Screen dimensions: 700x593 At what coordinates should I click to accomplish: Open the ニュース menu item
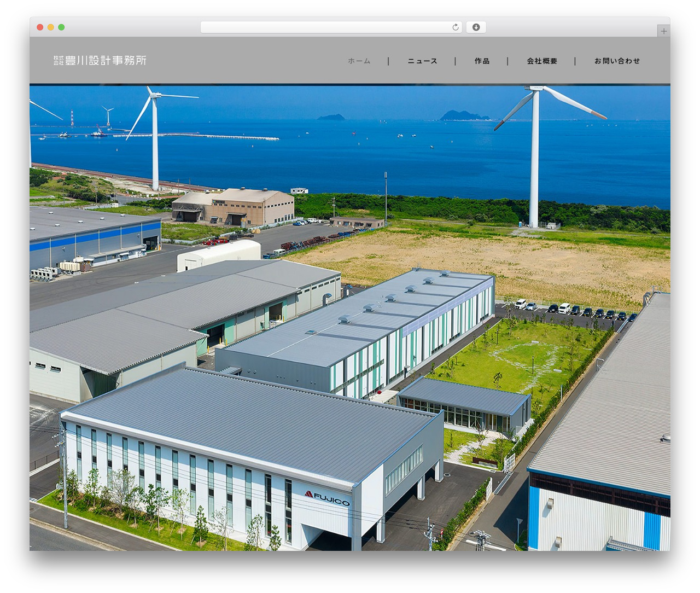pos(422,61)
